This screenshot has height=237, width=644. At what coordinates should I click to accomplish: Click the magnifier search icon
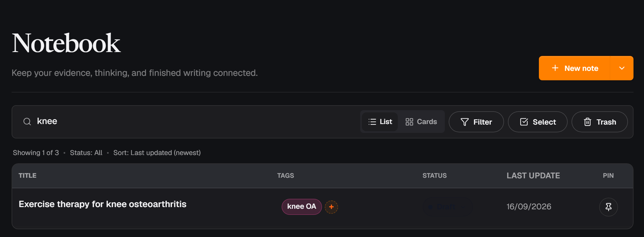(x=27, y=122)
